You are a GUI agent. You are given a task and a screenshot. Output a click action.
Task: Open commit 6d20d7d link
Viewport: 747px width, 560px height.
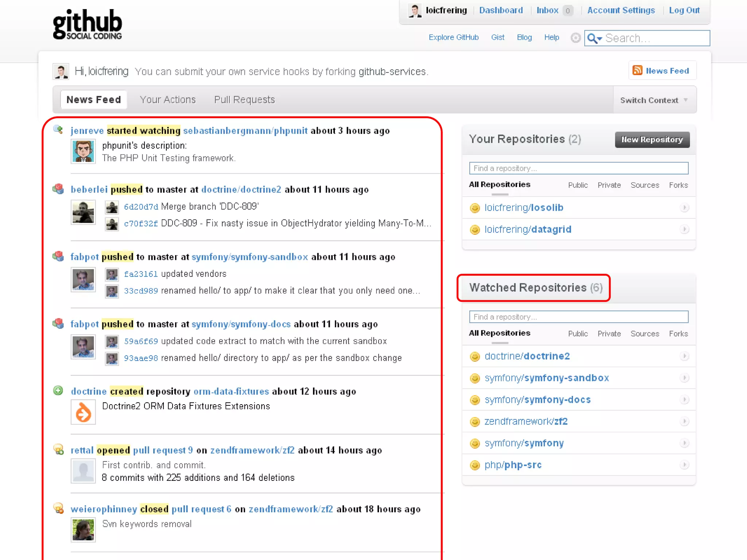pos(141,207)
